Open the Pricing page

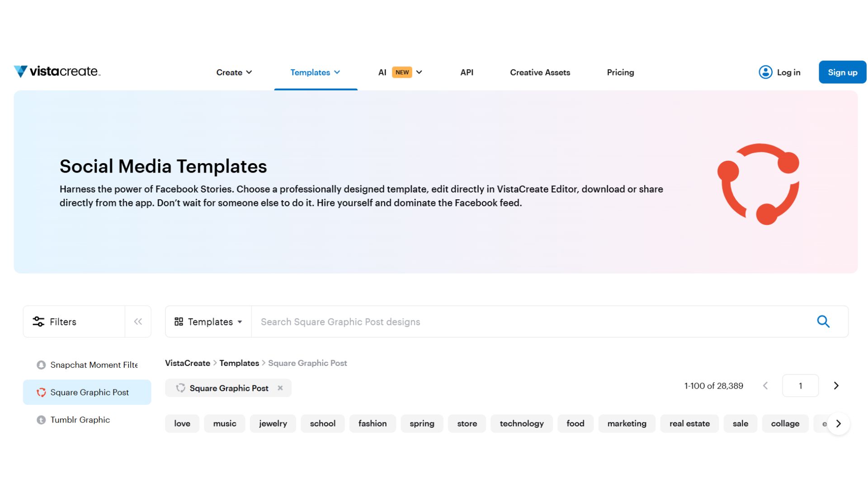click(620, 72)
